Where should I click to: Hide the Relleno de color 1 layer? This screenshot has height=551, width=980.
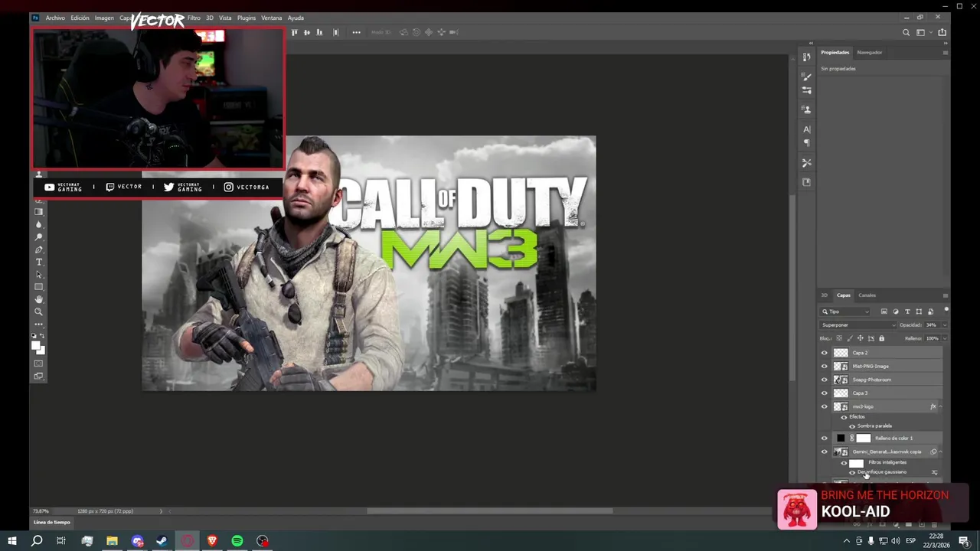pos(825,439)
